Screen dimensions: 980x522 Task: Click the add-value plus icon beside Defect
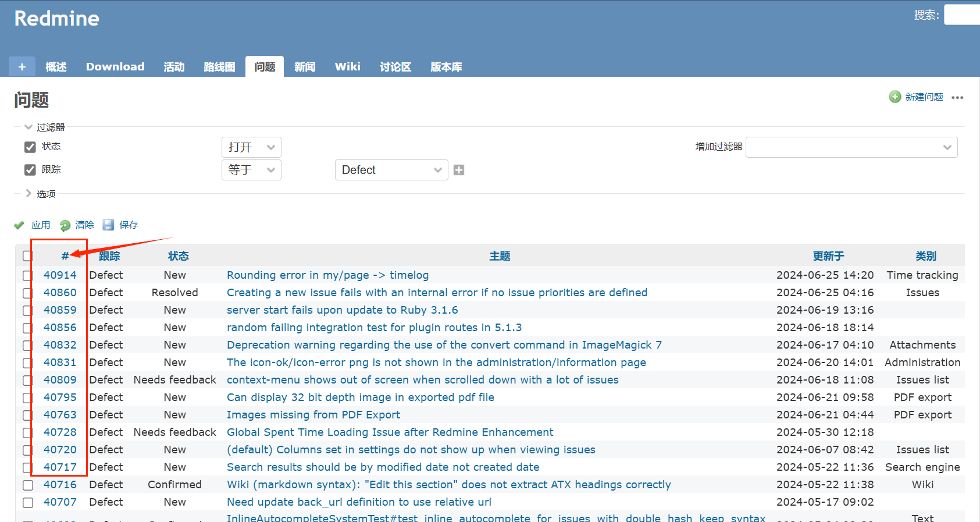point(459,170)
